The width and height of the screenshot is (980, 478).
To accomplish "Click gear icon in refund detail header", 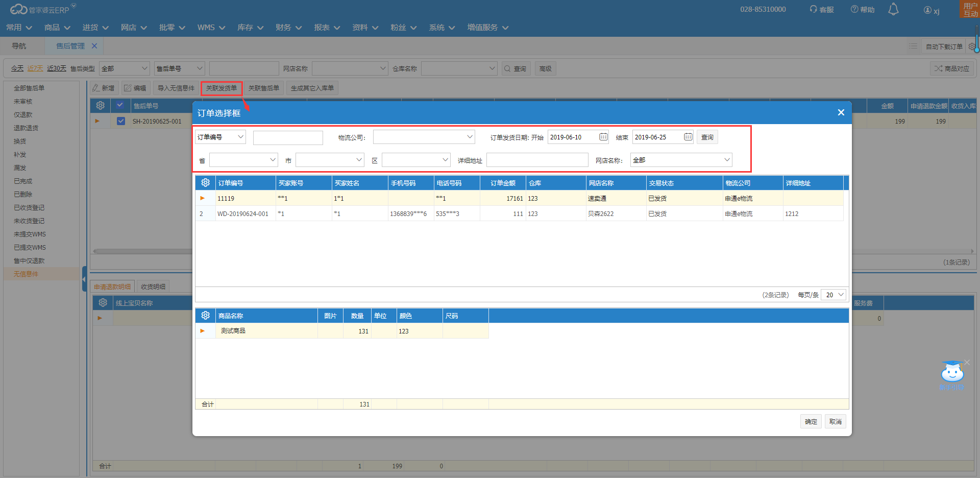I will [103, 303].
